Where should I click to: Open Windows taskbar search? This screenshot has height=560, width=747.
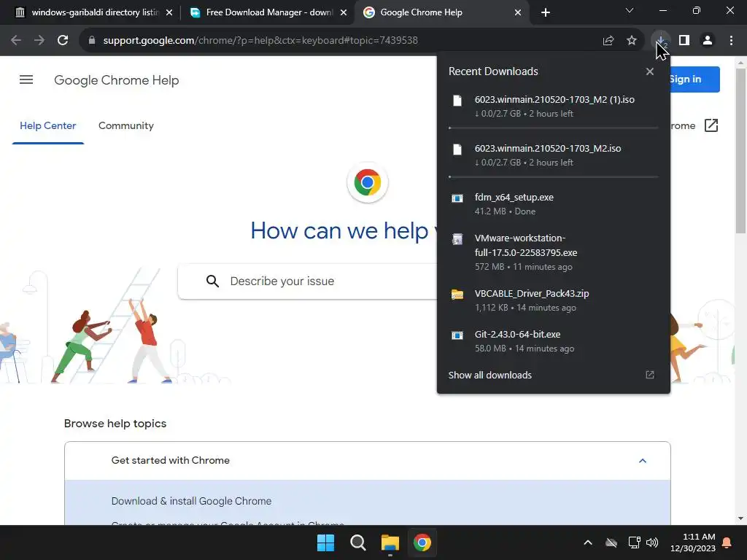tap(357, 542)
